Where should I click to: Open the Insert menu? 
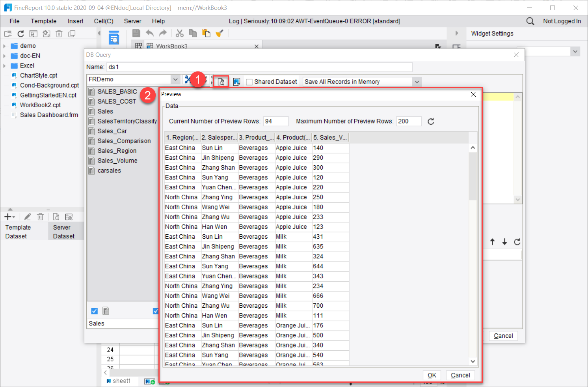click(x=75, y=21)
